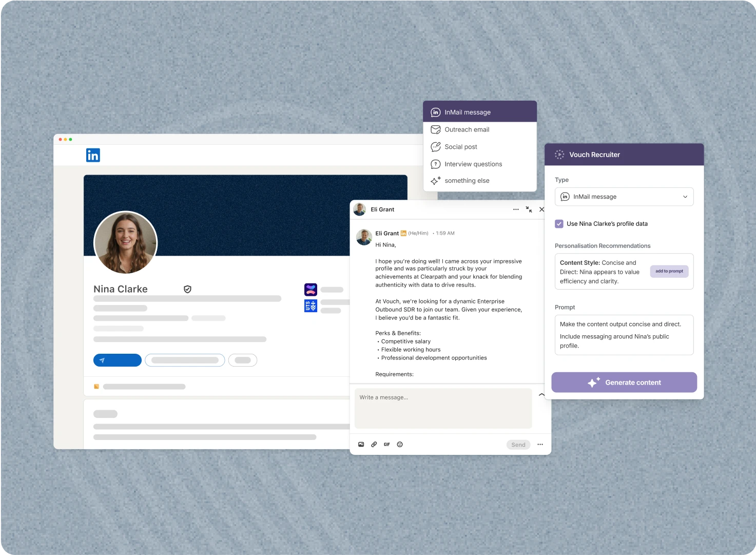Click the Vouch Recruiter logo icon
This screenshot has height=555, width=756.
click(559, 155)
